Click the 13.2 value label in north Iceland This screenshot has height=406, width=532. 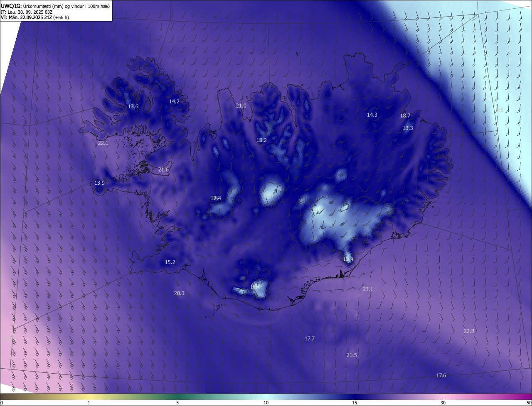tap(261, 140)
